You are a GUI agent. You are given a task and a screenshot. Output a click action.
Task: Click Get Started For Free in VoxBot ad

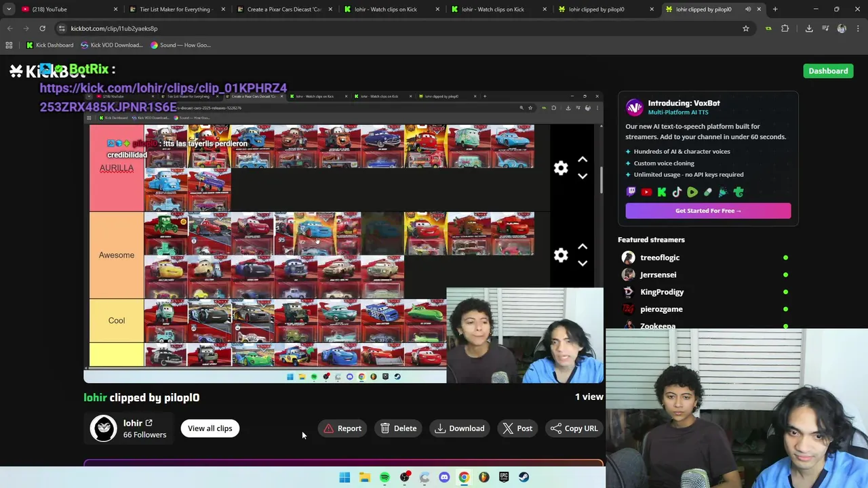(708, 211)
